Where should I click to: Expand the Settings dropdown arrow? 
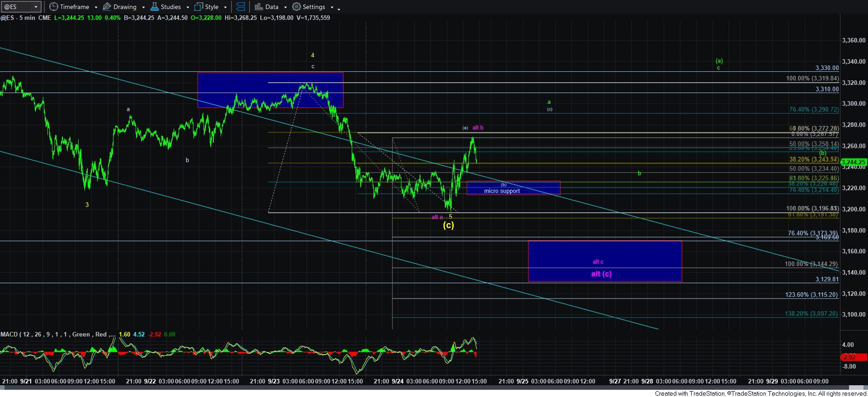tap(332, 7)
